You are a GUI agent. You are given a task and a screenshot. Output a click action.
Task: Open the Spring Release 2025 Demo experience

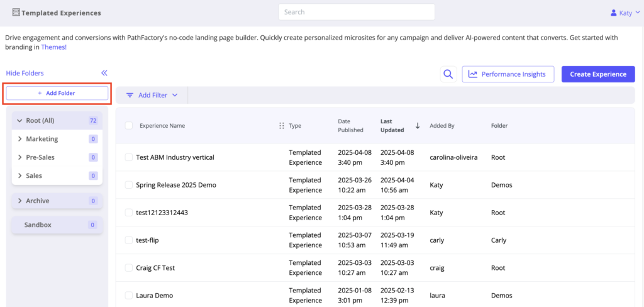point(176,185)
